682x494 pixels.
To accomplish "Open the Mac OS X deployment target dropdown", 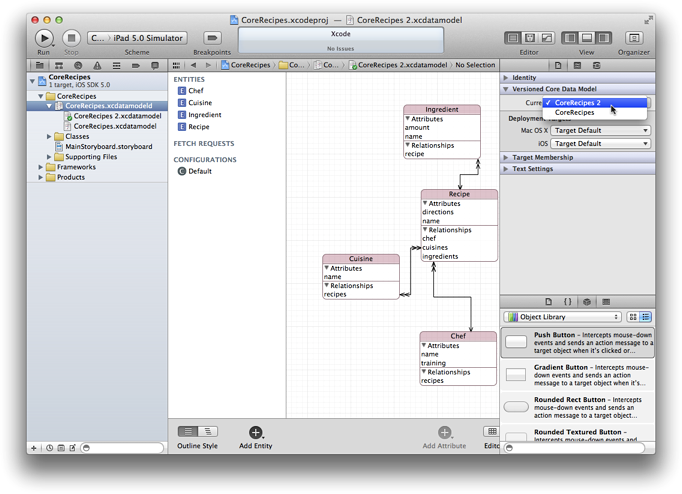I will coord(601,131).
